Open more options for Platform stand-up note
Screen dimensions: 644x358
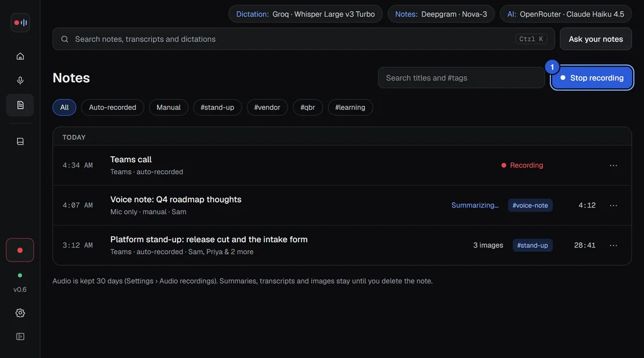[613, 245]
